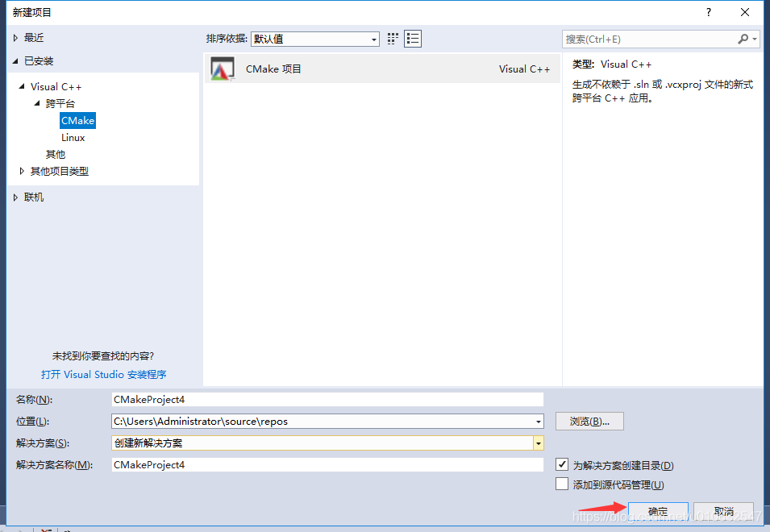This screenshot has height=532, width=770.
Task: Switch to small icons grid view
Action: 393,39
